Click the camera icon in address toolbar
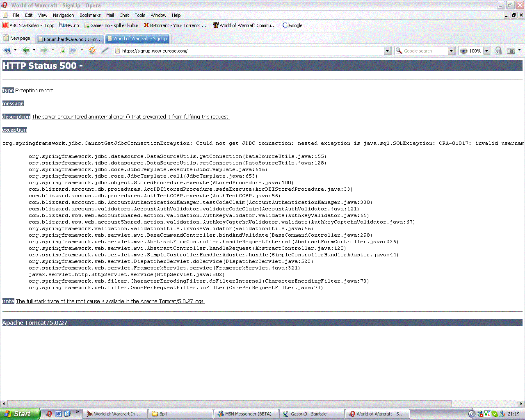The image size is (525, 420). click(x=511, y=51)
